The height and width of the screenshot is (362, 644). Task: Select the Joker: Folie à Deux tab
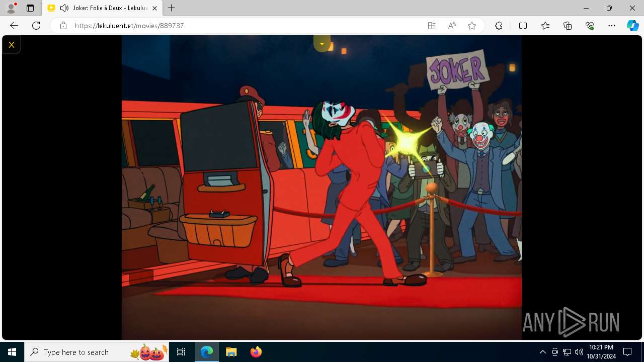click(x=102, y=8)
